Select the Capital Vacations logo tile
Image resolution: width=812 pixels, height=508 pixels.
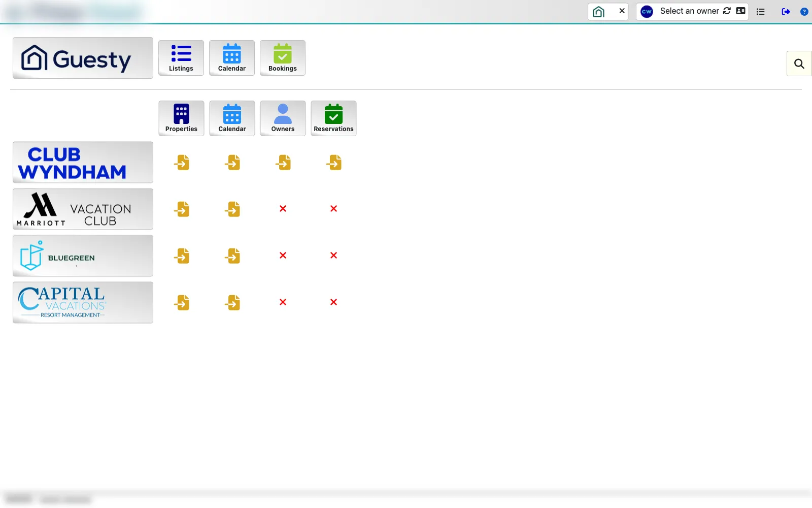(83, 302)
